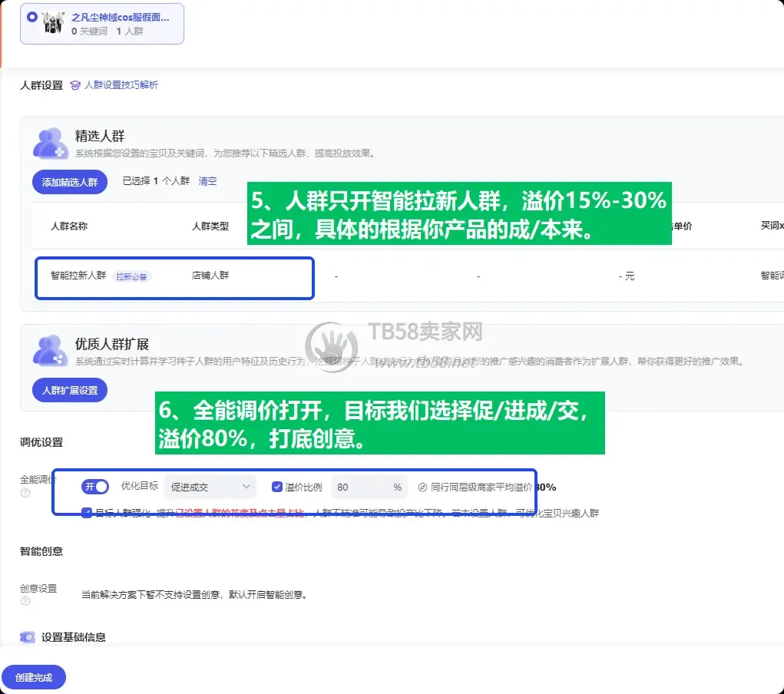Open 人群扩展设置 button

(x=70, y=390)
